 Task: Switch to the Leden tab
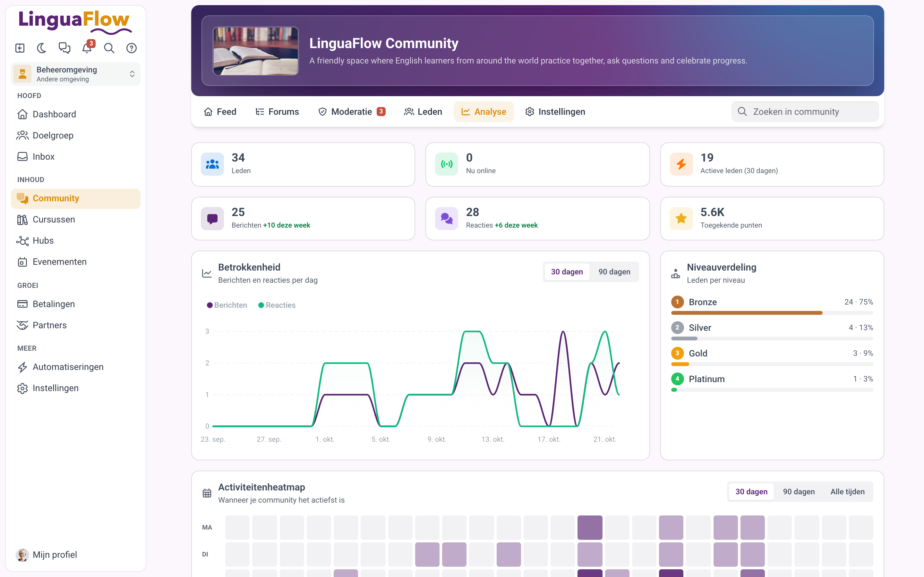[423, 112]
